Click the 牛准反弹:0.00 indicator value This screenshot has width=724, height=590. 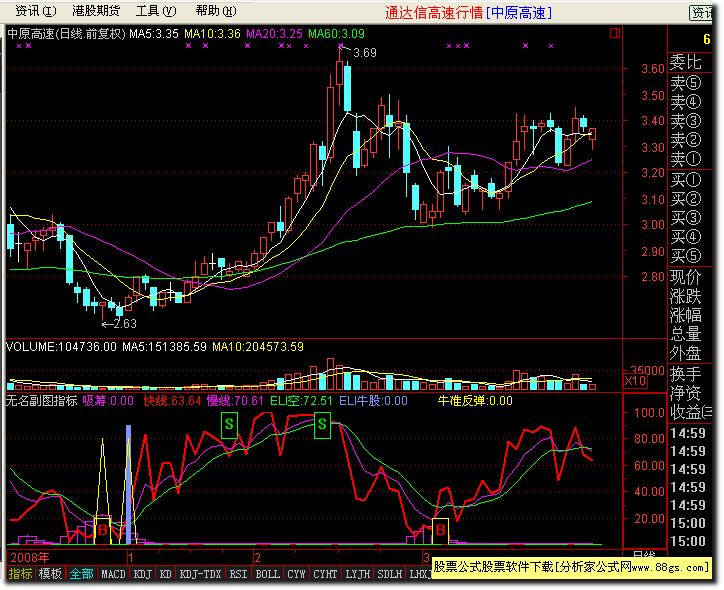click(x=475, y=401)
